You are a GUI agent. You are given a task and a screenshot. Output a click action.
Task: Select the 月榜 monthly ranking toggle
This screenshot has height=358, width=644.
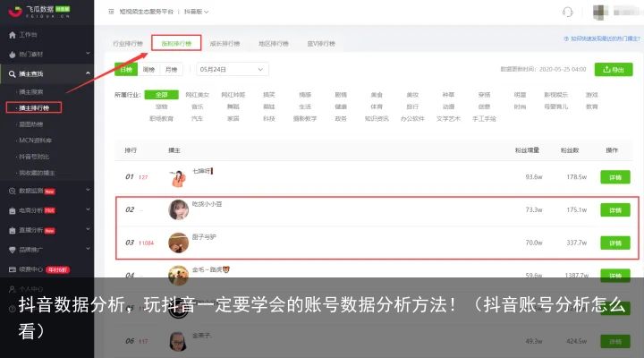(171, 70)
